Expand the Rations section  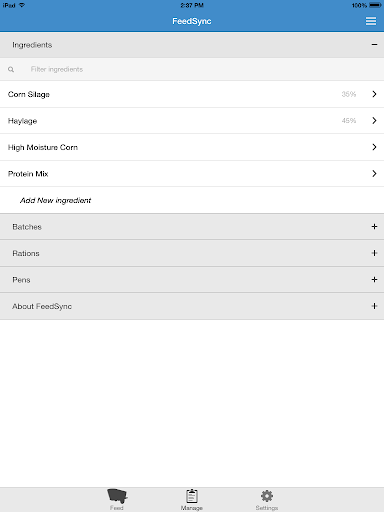coord(192,253)
